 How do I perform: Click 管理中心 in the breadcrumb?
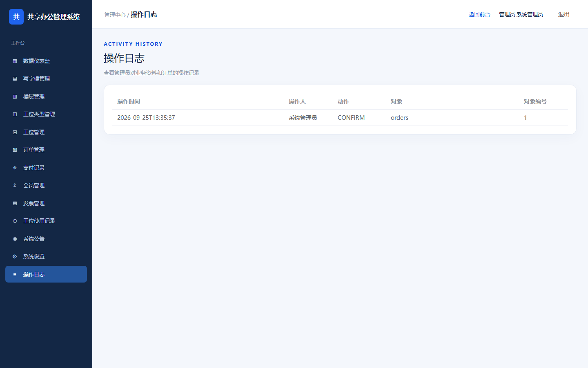[x=115, y=15]
